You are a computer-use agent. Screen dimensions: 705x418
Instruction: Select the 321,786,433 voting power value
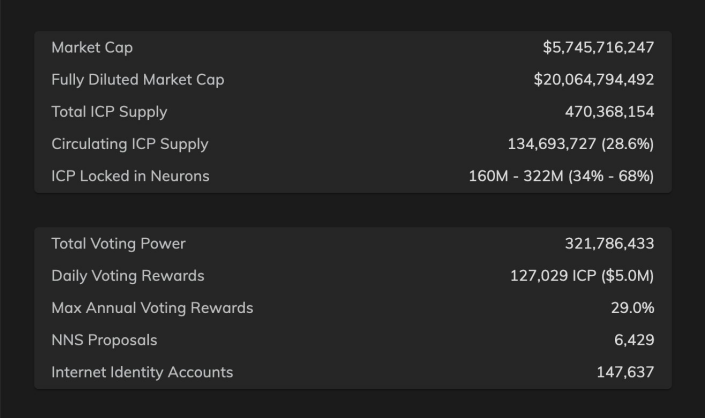[610, 244]
